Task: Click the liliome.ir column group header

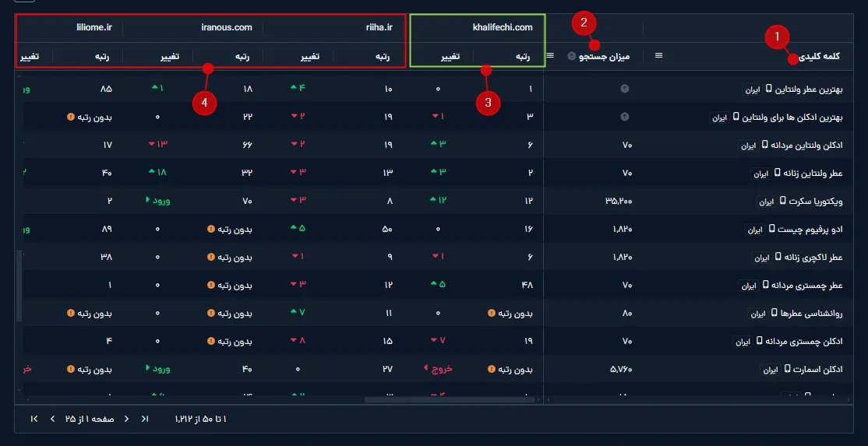Action: pos(94,27)
